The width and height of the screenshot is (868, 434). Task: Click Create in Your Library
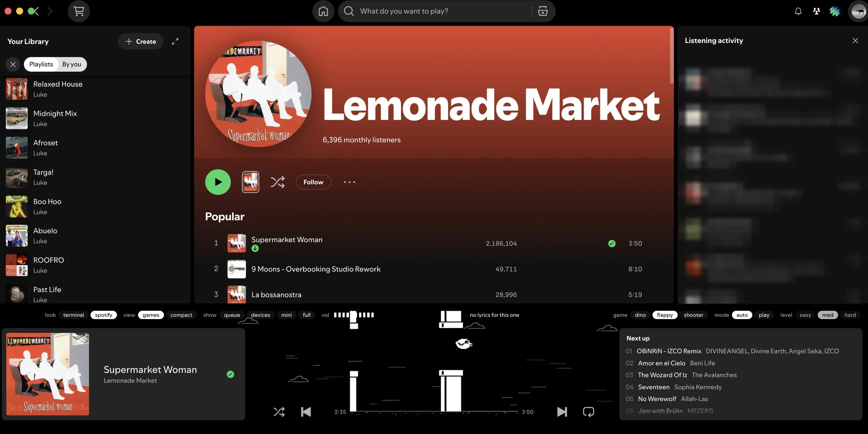coord(140,42)
